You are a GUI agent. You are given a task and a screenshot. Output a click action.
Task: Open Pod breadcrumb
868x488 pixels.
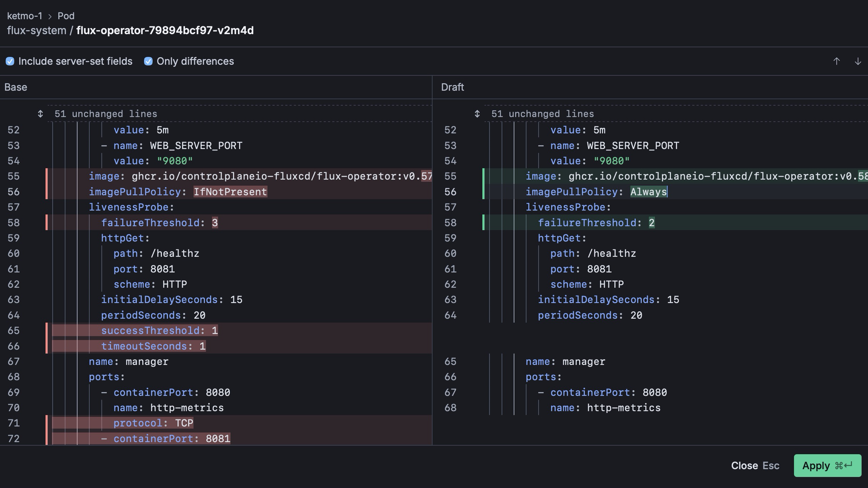pyautogui.click(x=66, y=16)
